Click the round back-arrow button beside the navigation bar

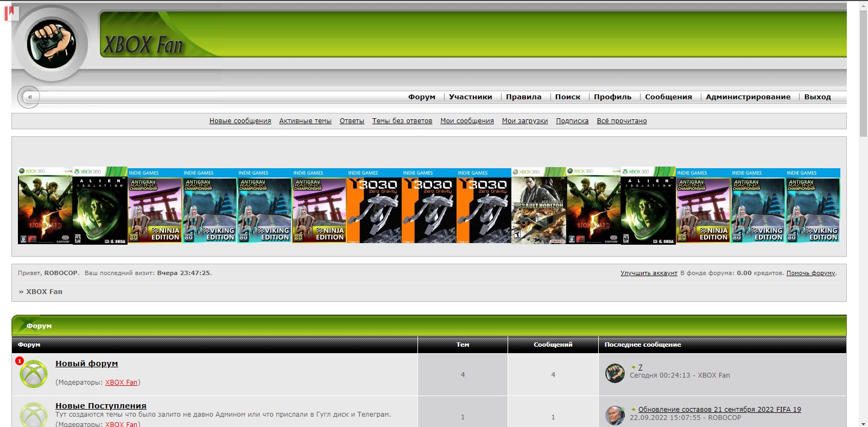pyautogui.click(x=29, y=97)
